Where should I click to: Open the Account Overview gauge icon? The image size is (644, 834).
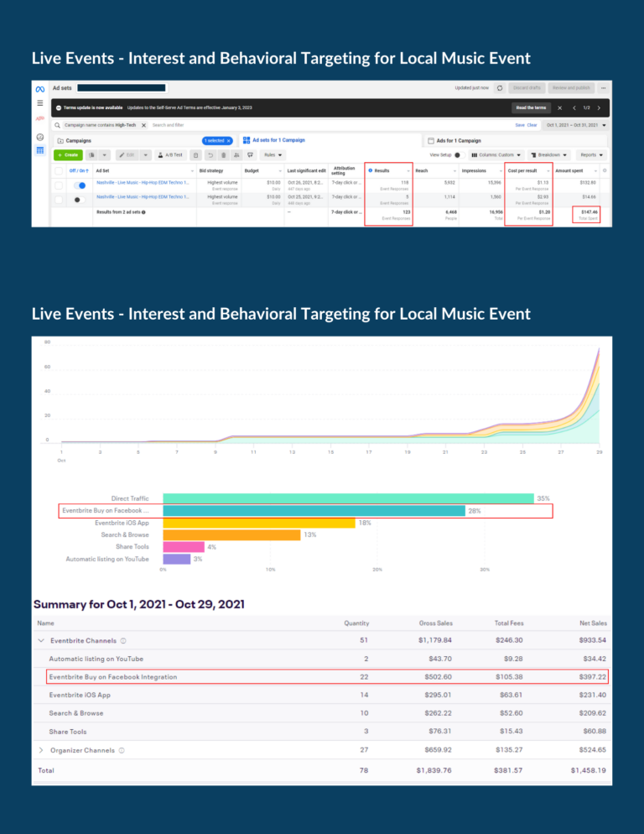40,138
